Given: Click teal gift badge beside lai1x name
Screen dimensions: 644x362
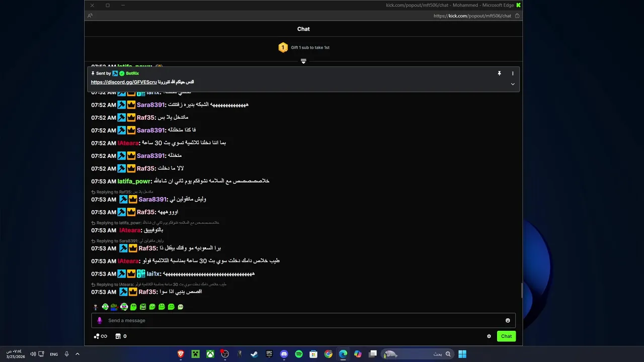Looking at the screenshot, I should (x=141, y=274).
